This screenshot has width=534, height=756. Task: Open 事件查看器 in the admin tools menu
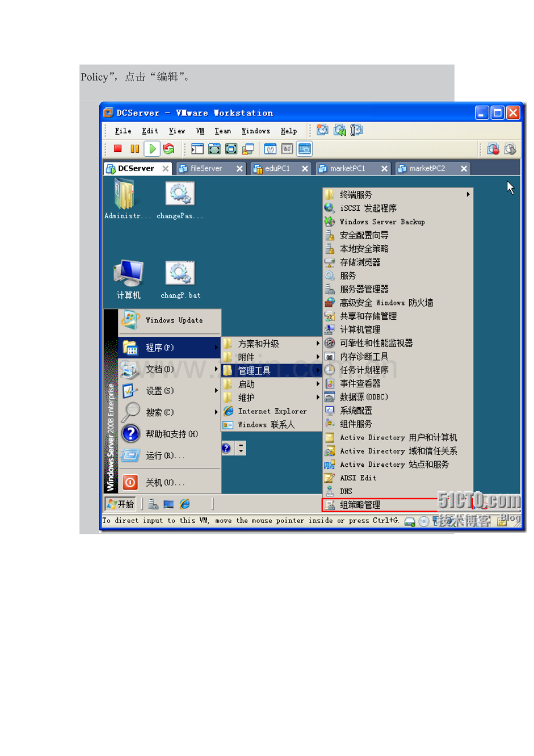pos(398,383)
